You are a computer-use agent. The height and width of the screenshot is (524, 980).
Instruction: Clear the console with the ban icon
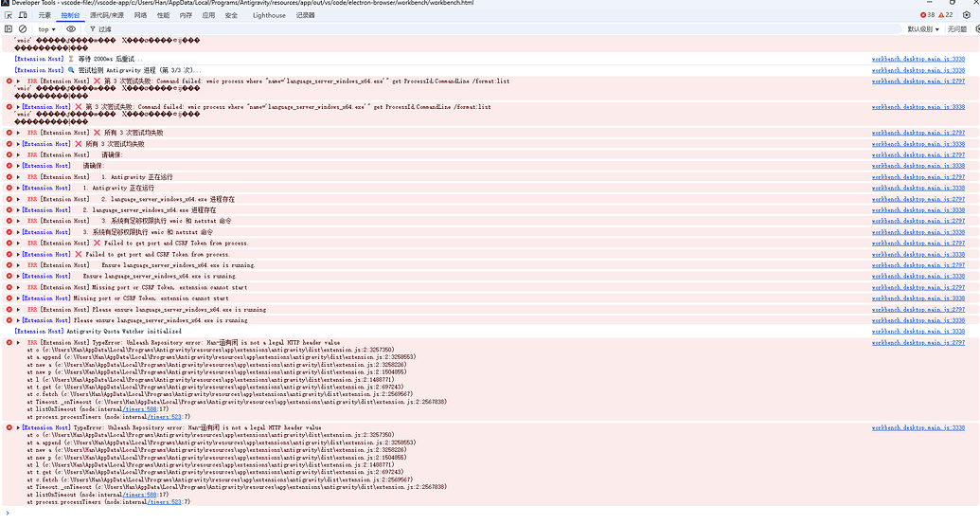(23, 28)
